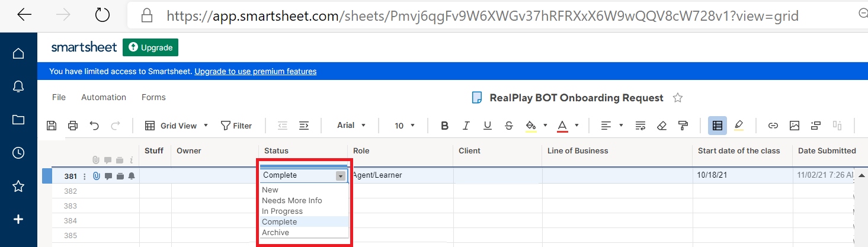The width and height of the screenshot is (868, 247).
Task: Open the font size 10 dropdown
Action: 405,126
